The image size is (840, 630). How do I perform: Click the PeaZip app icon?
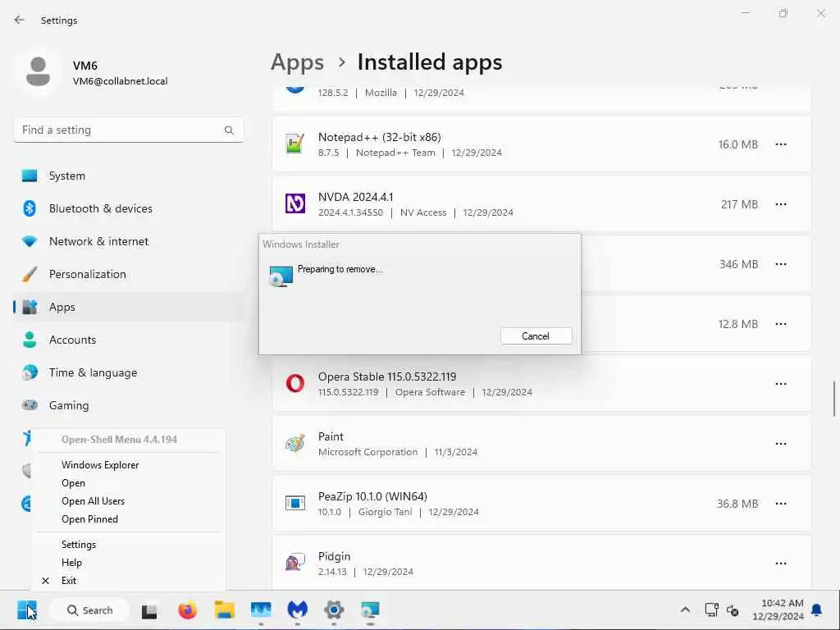point(294,503)
